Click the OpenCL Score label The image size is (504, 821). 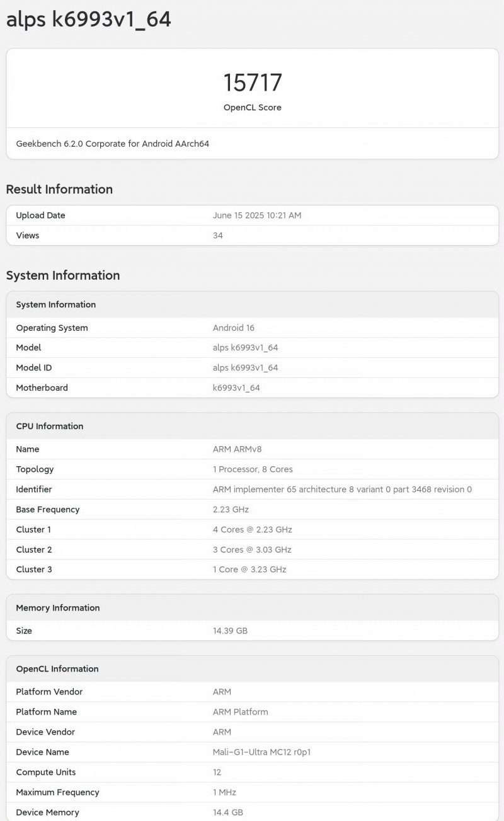pos(252,108)
